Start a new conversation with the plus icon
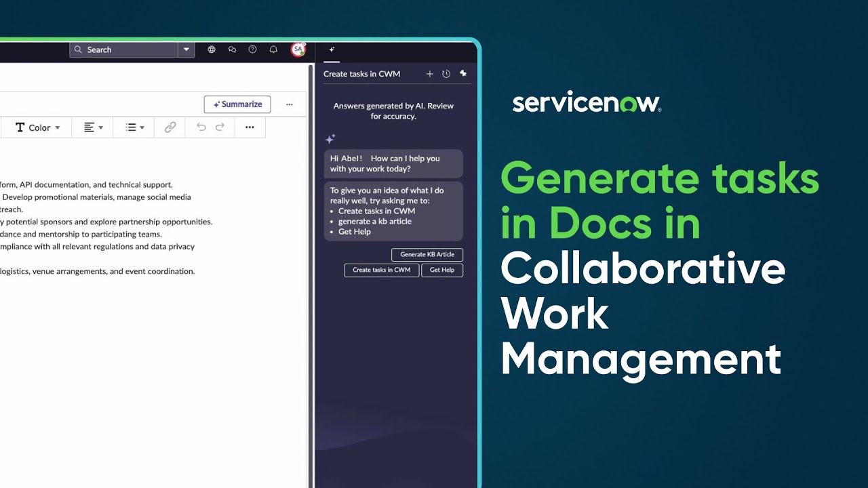The image size is (868, 488). coord(430,74)
